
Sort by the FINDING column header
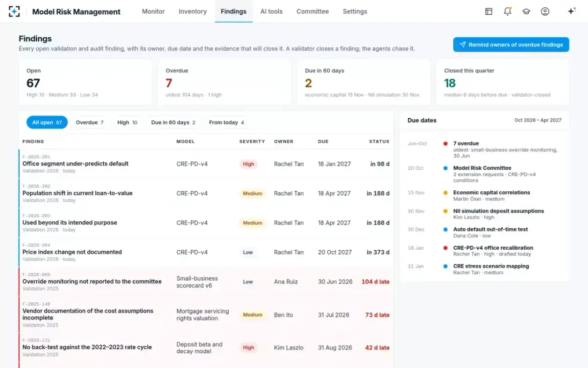(33, 141)
